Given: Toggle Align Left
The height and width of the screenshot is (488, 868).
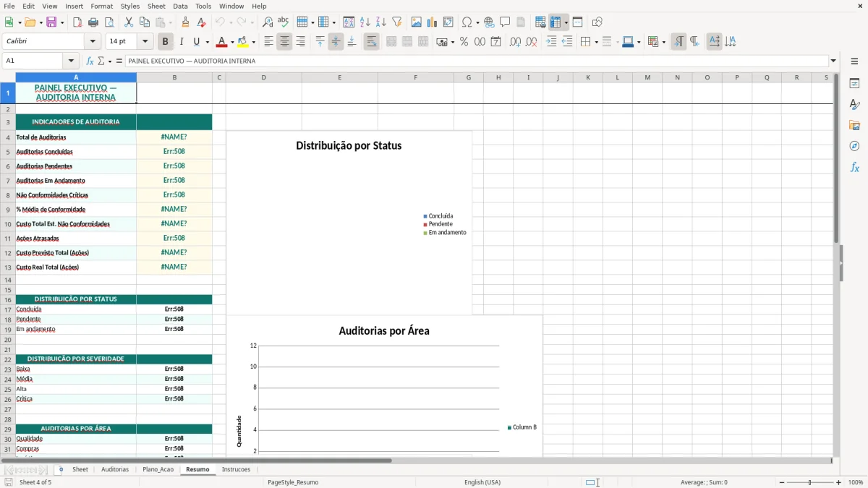Looking at the screenshot, I should (268, 42).
